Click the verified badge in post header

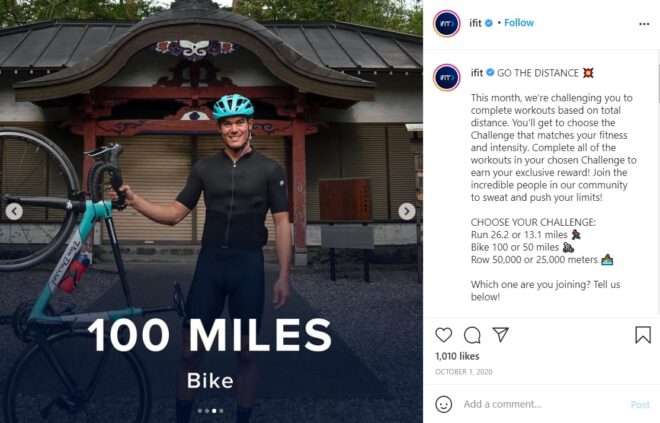pyautogui.click(x=488, y=23)
